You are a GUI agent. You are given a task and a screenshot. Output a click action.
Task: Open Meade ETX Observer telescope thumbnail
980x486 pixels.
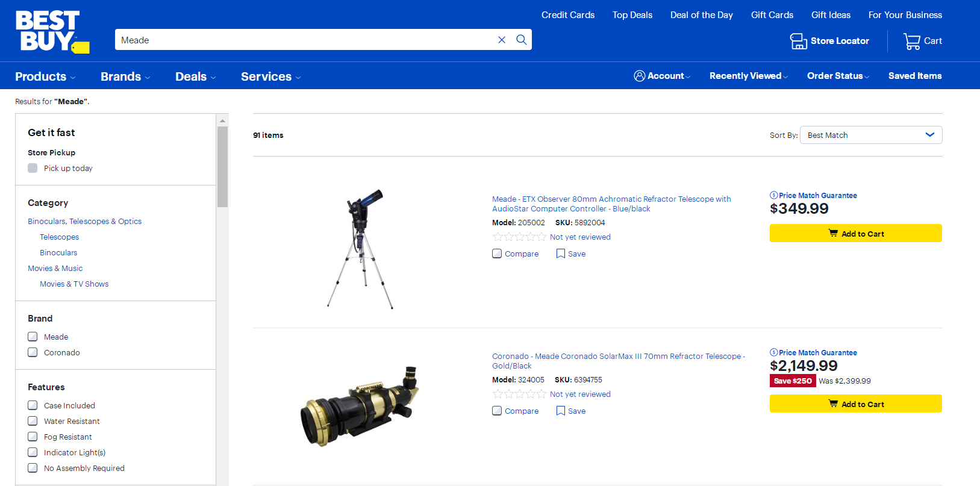pyautogui.click(x=360, y=249)
